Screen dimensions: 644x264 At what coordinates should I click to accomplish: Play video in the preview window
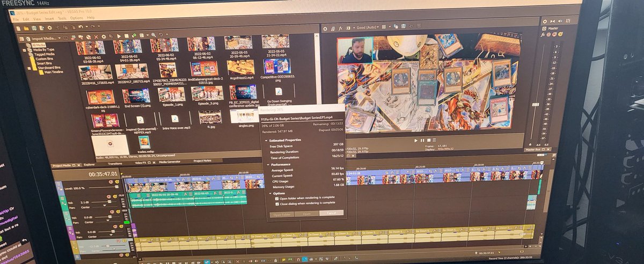point(416,141)
